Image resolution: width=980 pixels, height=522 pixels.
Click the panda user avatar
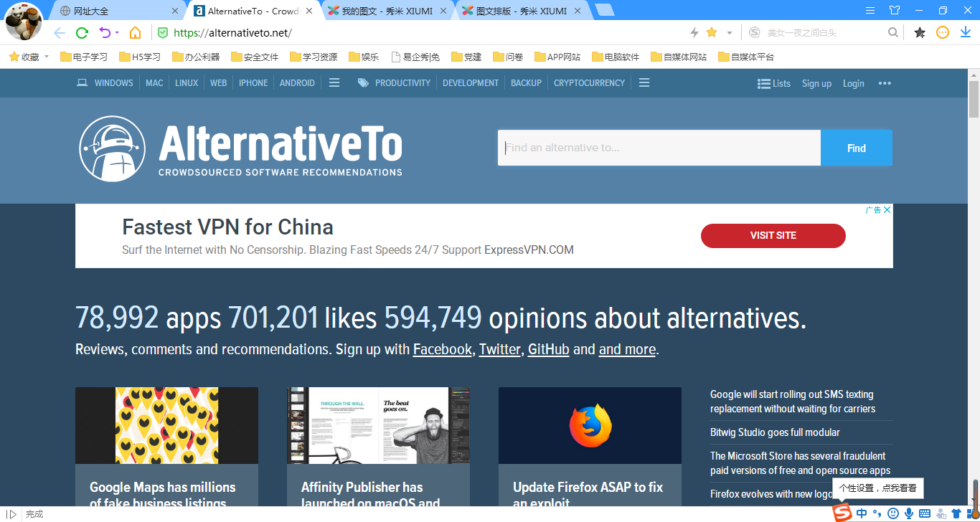click(24, 20)
